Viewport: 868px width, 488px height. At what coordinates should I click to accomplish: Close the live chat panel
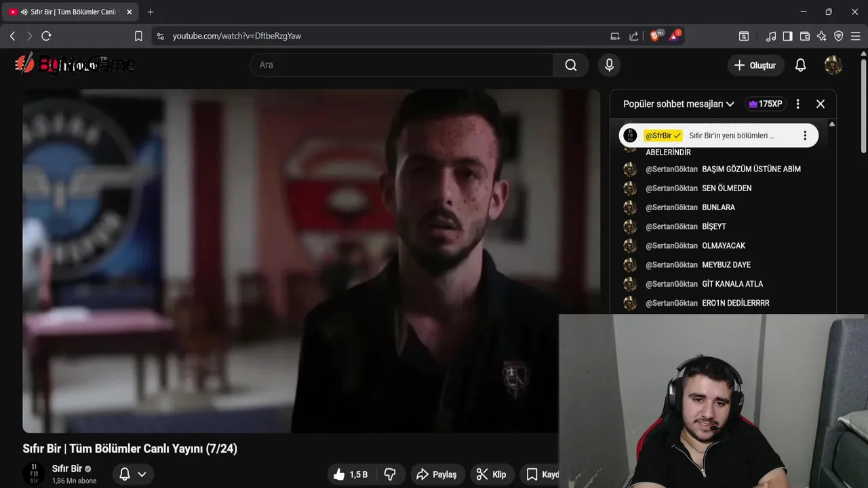[821, 104]
